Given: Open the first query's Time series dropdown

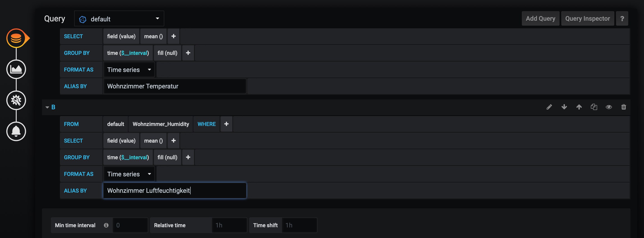Looking at the screenshot, I should 129,70.
